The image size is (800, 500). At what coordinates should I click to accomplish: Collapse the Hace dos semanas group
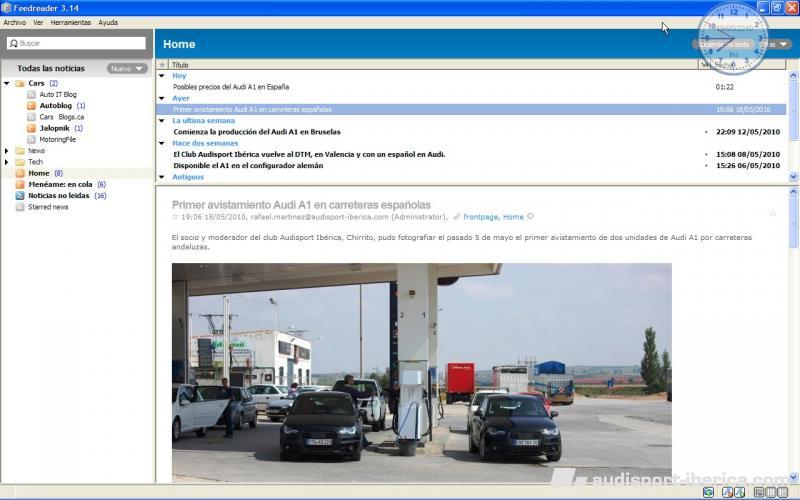[x=162, y=143]
